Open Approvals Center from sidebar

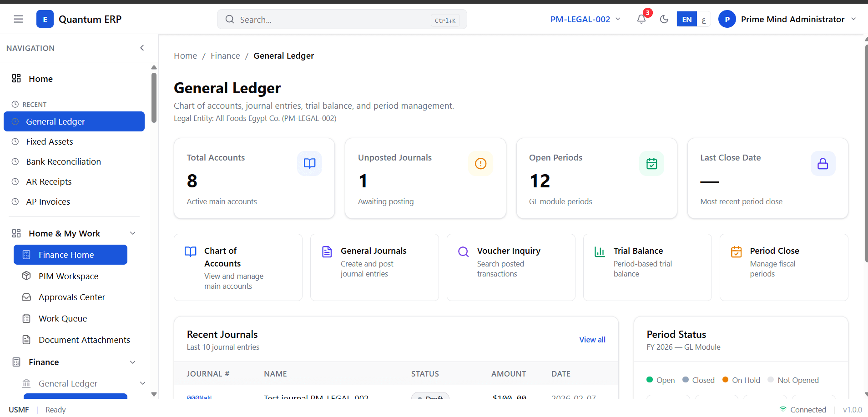click(72, 297)
